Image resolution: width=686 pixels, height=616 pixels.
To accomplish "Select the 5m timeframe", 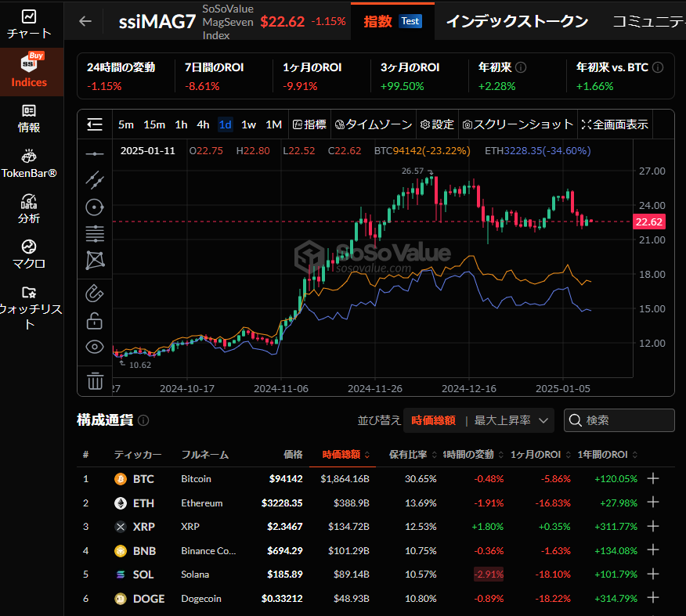I will pyautogui.click(x=126, y=124).
